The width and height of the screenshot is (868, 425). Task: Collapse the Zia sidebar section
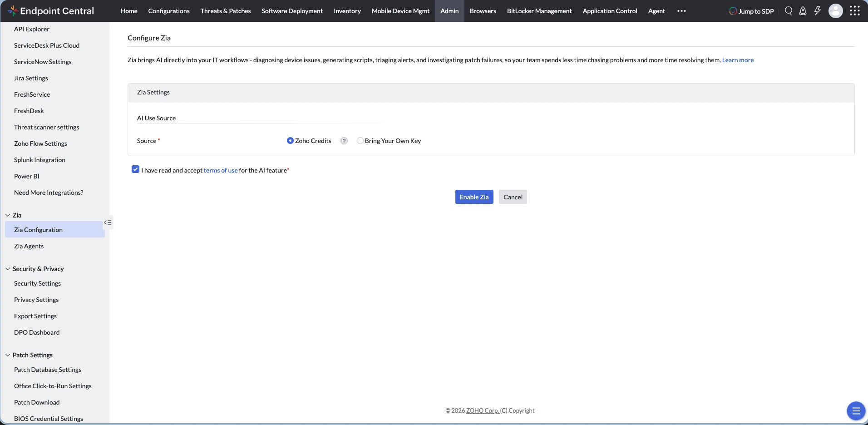8,215
